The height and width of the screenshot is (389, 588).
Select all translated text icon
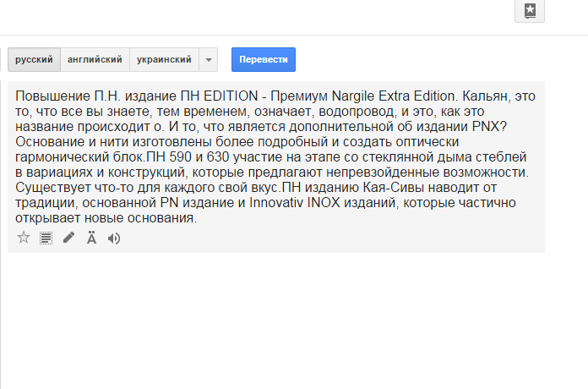click(46, 238)
